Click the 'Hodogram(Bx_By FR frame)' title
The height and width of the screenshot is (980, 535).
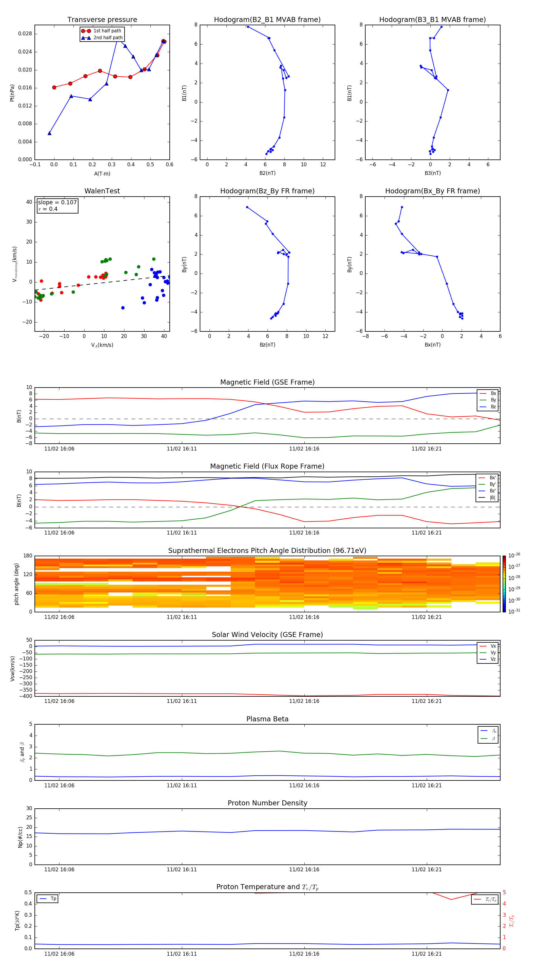pyautogui.click(x=432, y=191)
